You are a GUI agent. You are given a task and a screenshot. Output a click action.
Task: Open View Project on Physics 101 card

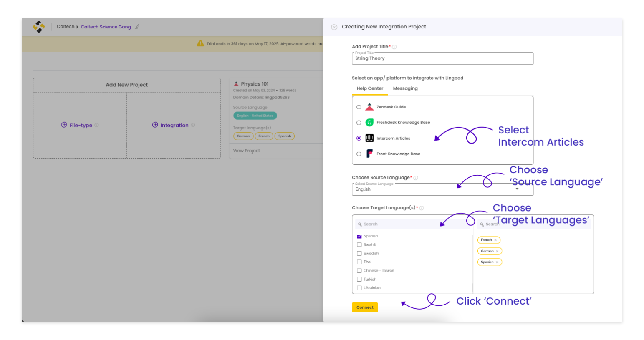(247, 151)
